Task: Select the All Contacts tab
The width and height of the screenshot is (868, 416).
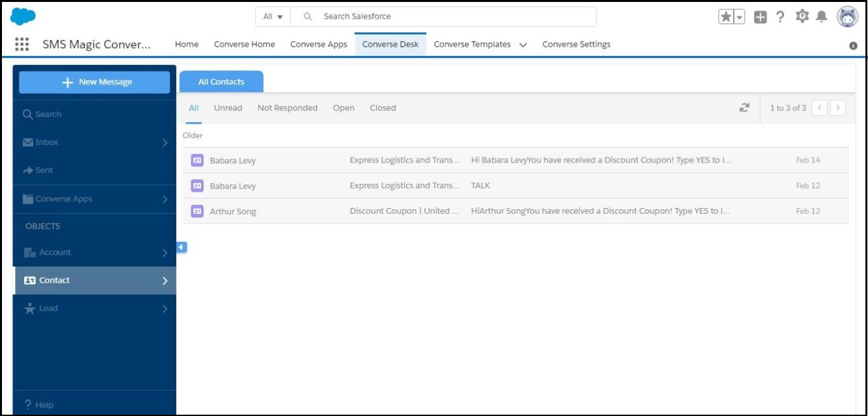Action: click(221, 82)
